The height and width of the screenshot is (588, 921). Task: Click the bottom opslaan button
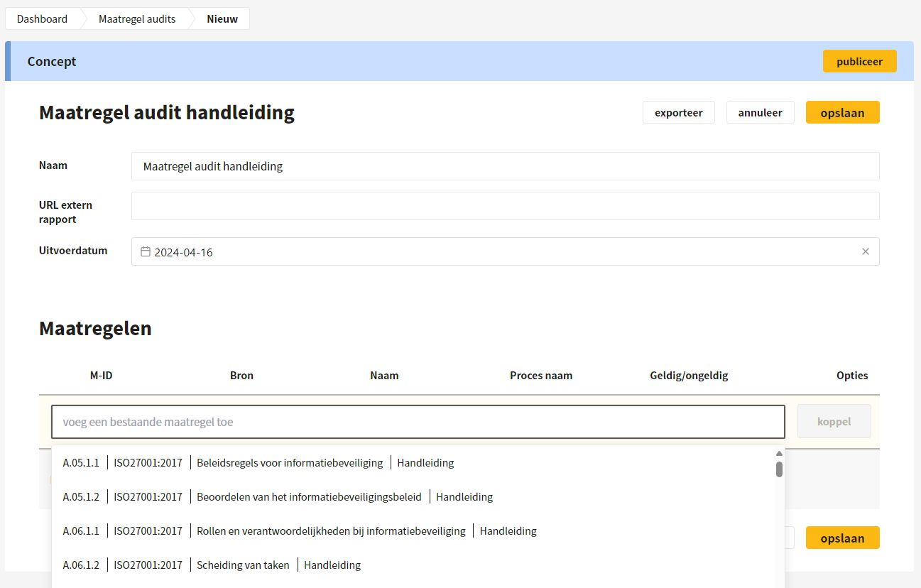coord(842,538)
